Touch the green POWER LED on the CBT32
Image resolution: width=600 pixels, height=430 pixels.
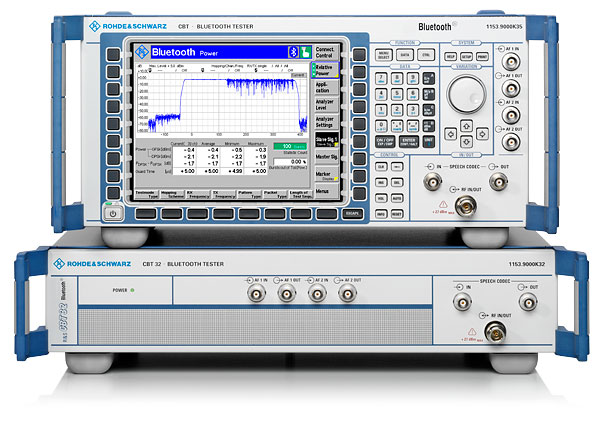tap(132, 290)
